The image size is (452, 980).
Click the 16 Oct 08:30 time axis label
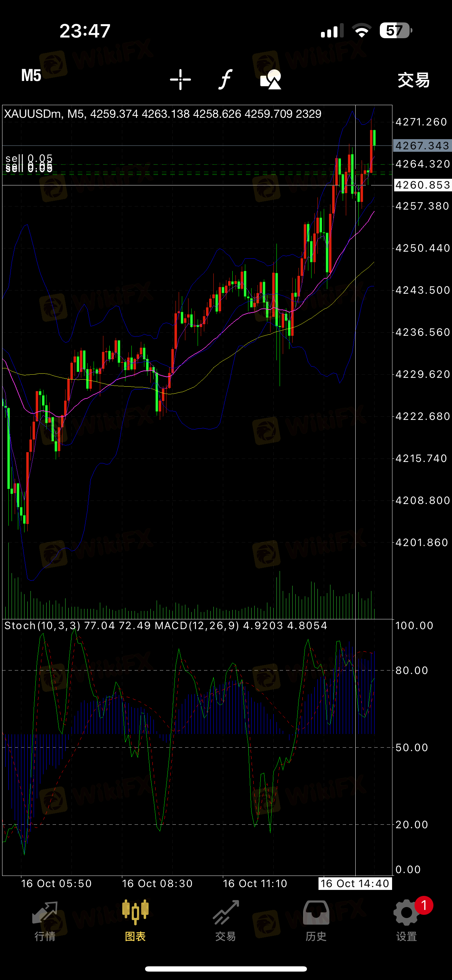tap(157, 883)
